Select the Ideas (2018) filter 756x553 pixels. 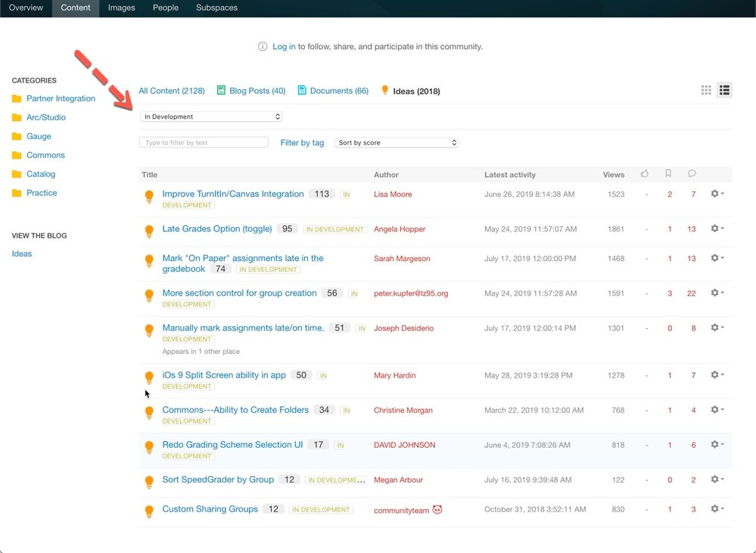[416, 91]
